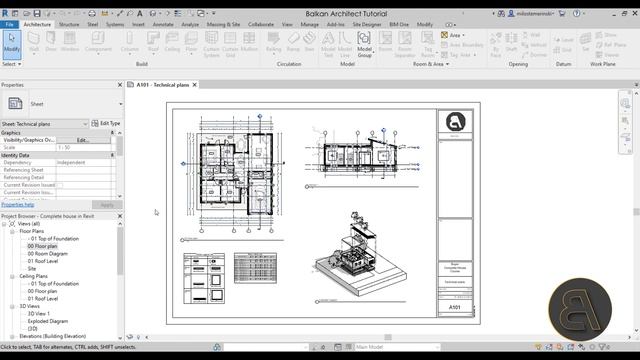Select the Component tool

[x=98, y=42]
